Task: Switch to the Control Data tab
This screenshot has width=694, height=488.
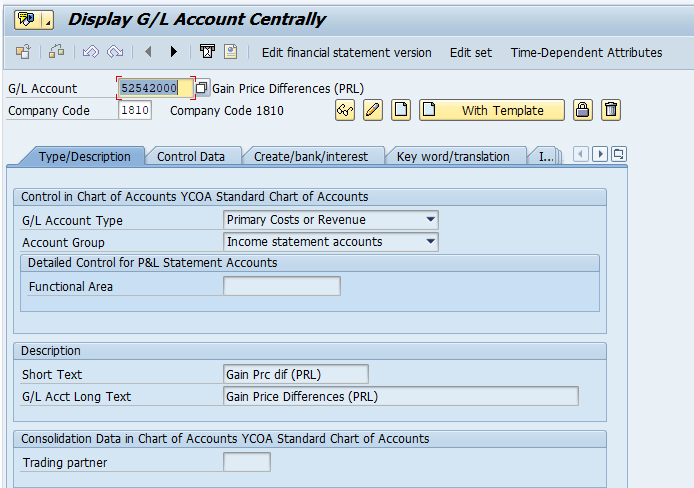Action: [x=191, y=156]
